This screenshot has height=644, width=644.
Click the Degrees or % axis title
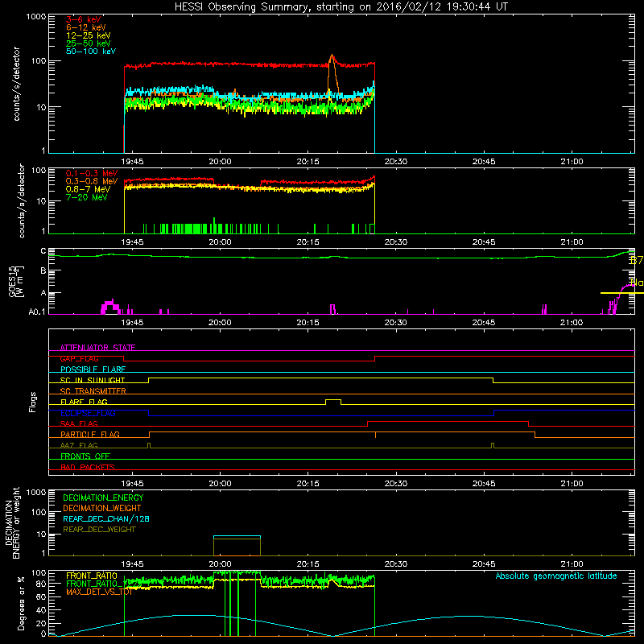click(21, 603)
